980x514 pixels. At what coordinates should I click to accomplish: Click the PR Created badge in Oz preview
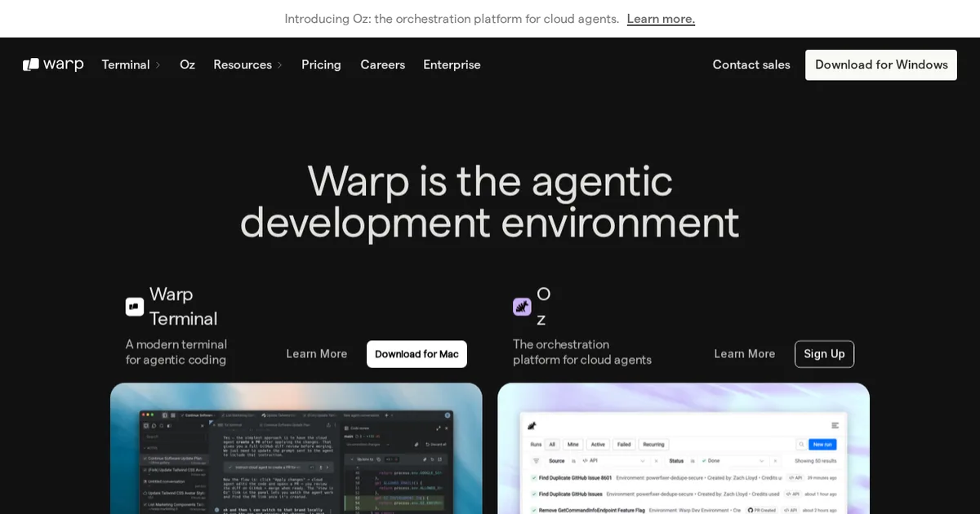pos(762,510)
